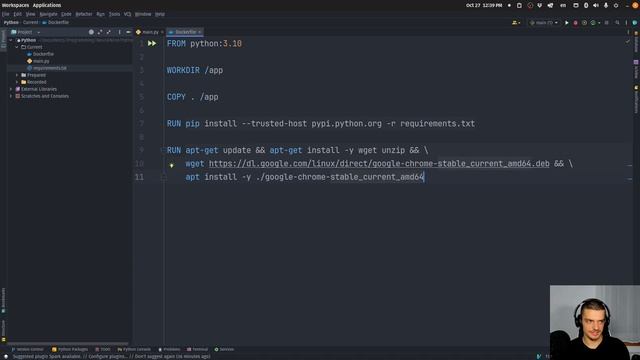
Task: Open the Notifications side panel tab
Action: point(636,100)
